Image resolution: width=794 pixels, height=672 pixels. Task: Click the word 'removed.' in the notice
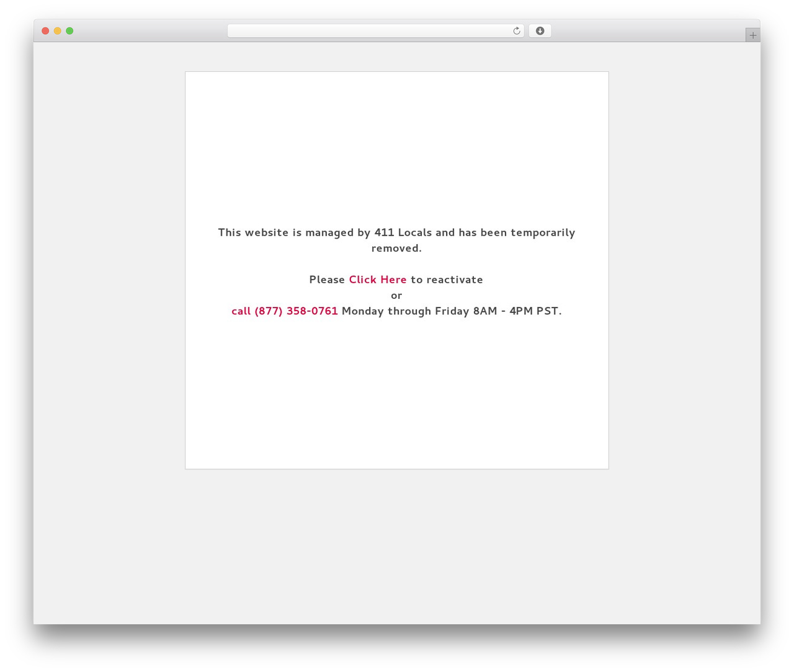pyautogui.click(x=396, y=248)
